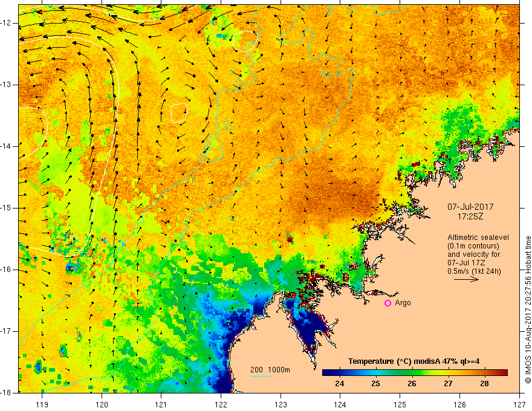The image size is (532, 411).
Task: Click the longitude axis label '120'
Action: 102,404
